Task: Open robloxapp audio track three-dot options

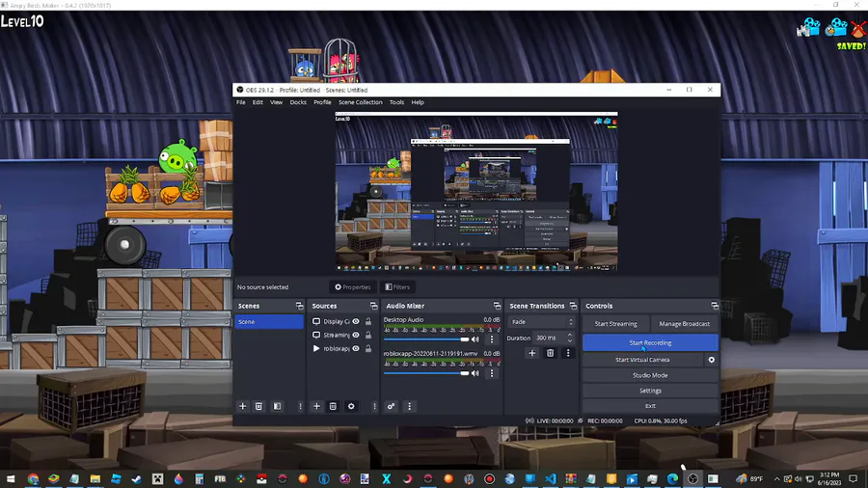Action: [492, 373]
